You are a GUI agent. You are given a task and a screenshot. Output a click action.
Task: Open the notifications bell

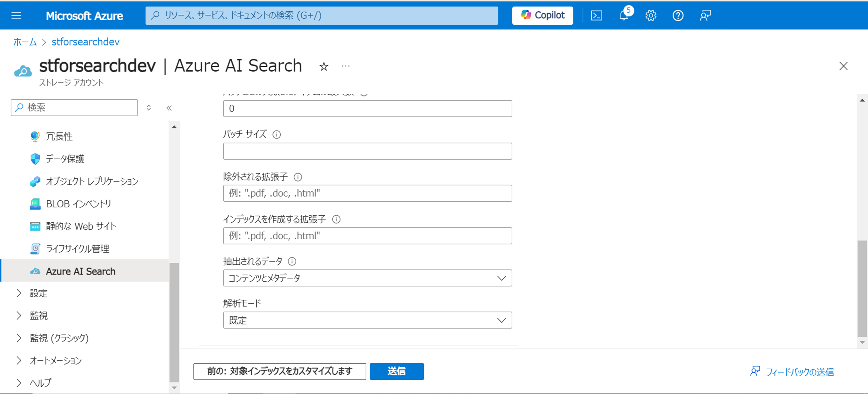point(624,16)
